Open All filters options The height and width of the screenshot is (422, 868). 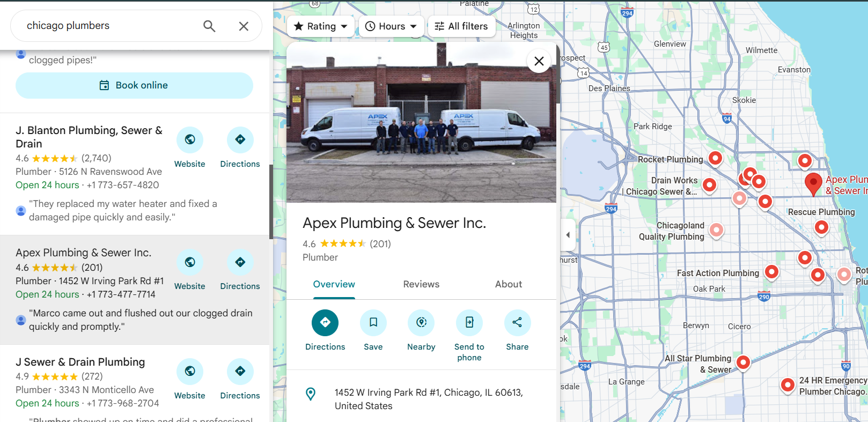point(461,26)
